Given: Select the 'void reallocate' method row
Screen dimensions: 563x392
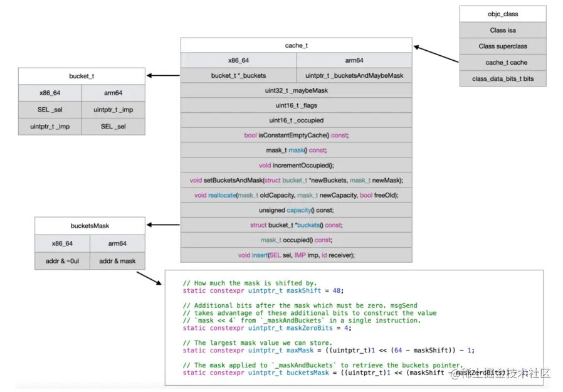Looking at the screenshot, I should (x=296, y=195).
